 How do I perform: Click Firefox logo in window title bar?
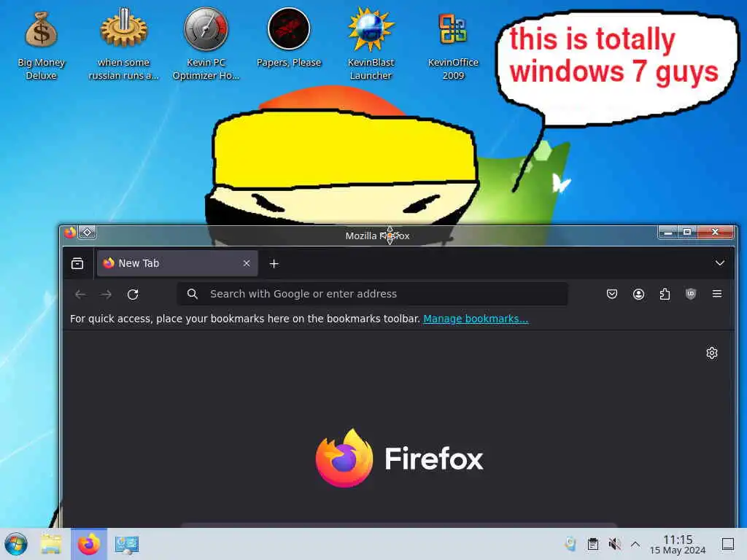(71, 233)
